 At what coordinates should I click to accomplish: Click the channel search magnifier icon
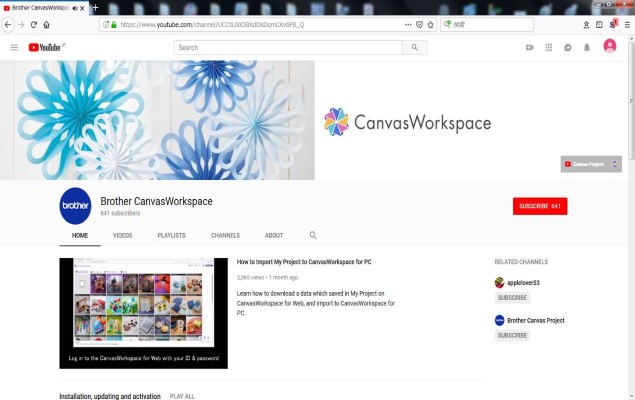click(x=313, y=235)
